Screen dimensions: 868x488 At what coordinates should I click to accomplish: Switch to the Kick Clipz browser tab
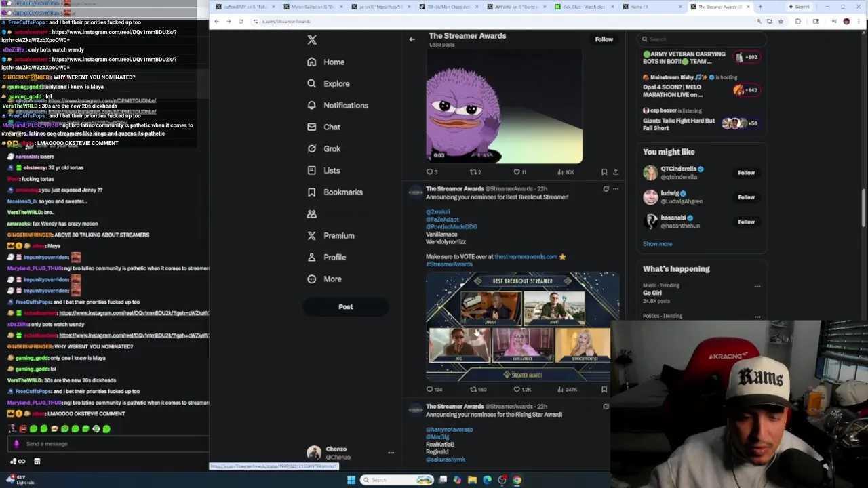583,7
